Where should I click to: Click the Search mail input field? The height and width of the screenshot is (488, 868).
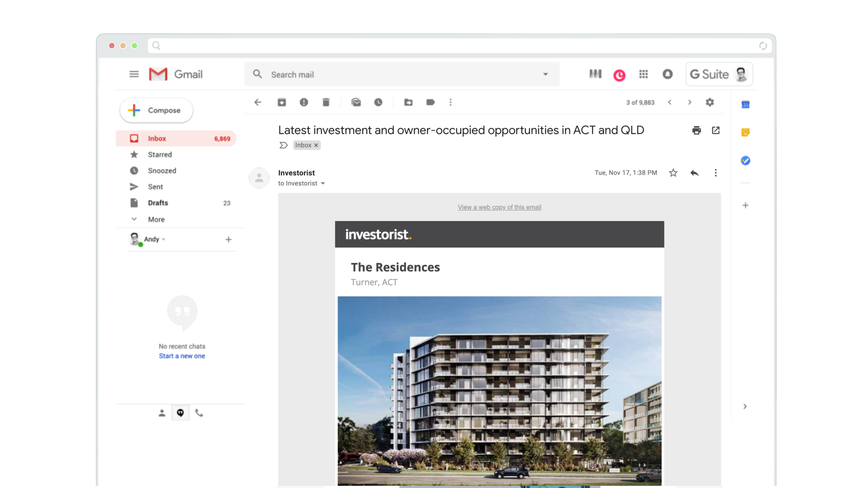382,74
